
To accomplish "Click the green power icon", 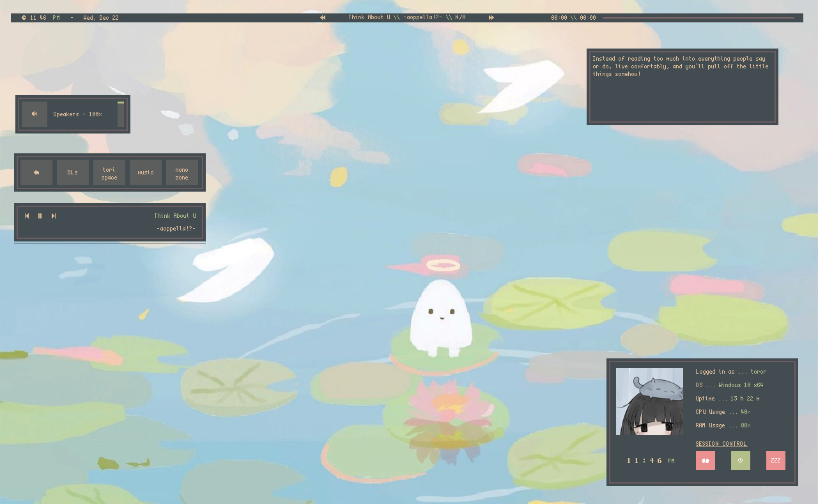I will click(740, 460).
